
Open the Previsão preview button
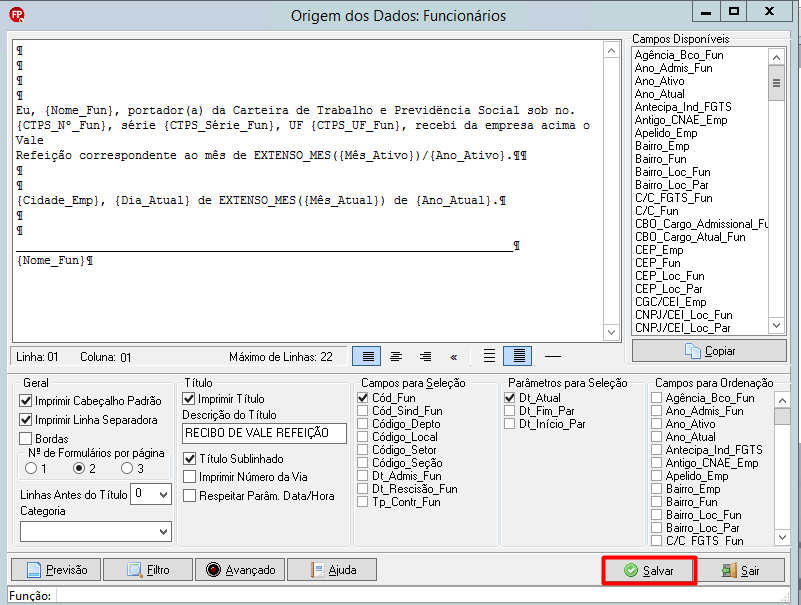click(57, 570)
